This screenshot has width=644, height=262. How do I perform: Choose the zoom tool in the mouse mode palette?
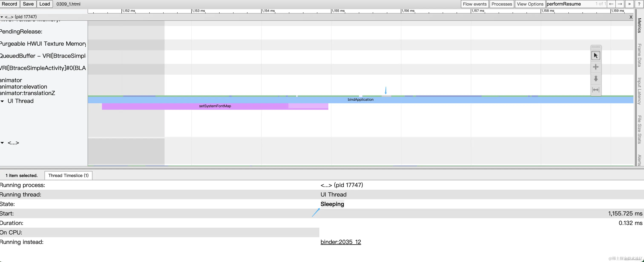click(x=595, y=79)
